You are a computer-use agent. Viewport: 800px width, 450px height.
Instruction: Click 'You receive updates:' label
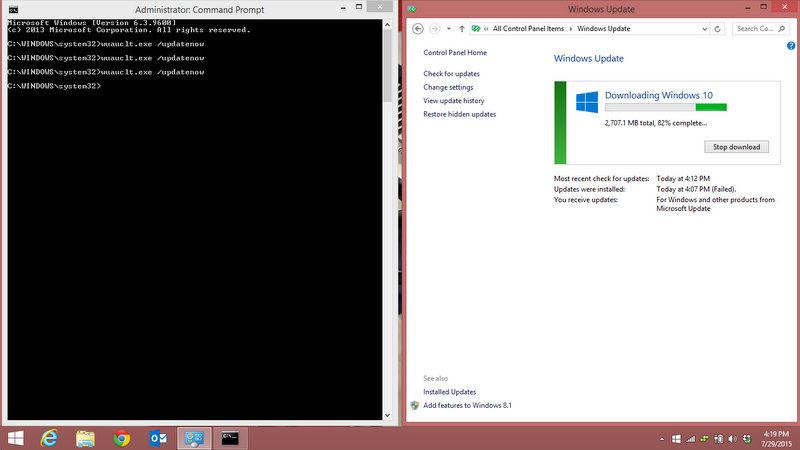pyautogui.click(x=585, y=200)
